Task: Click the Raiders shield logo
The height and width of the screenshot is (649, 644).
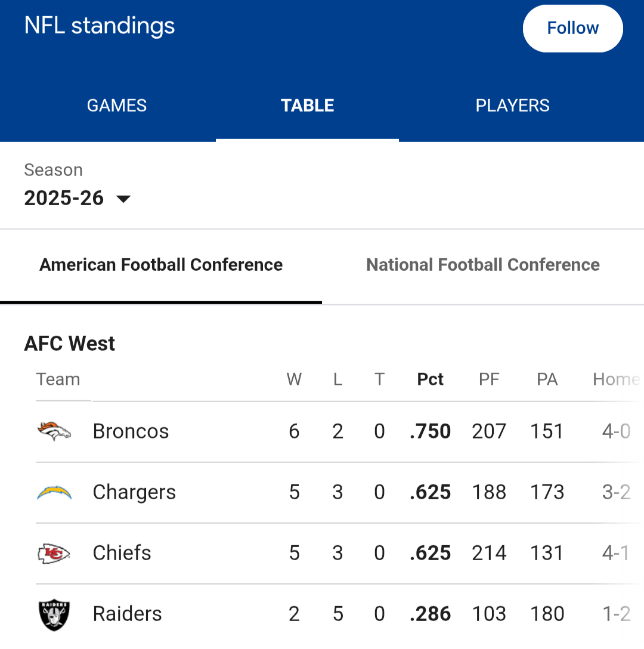Action: pos(54,614)
